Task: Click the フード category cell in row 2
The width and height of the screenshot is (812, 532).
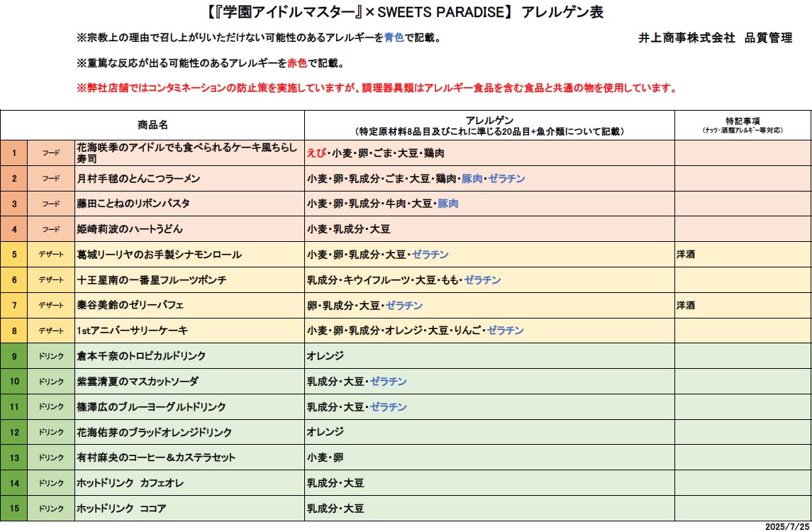Action: click(51, 179)
